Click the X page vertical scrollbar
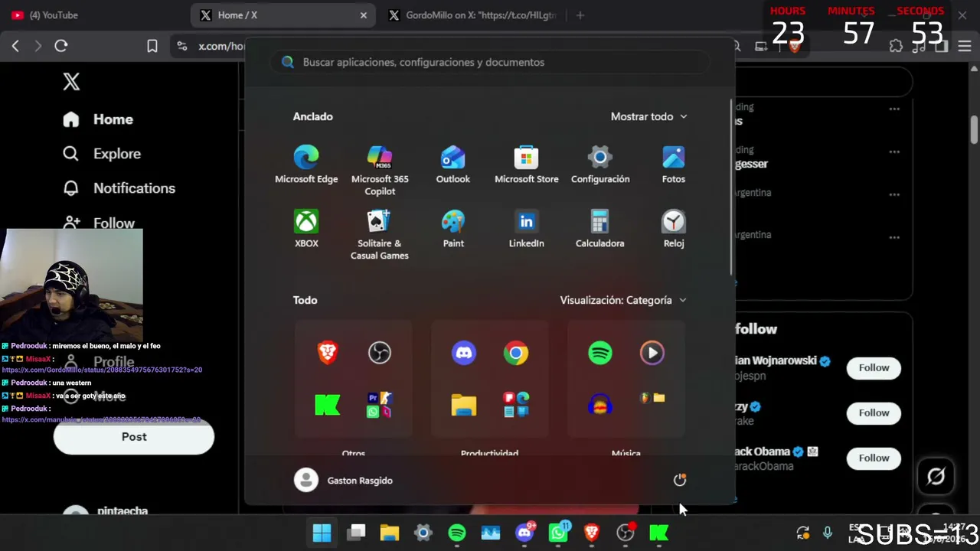 pos(974,129)
